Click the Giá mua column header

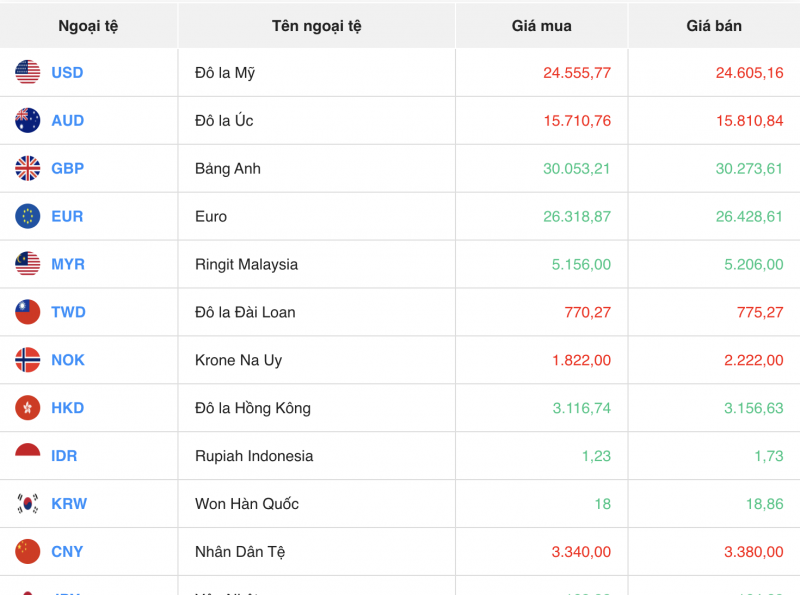(x=541, y=26)
